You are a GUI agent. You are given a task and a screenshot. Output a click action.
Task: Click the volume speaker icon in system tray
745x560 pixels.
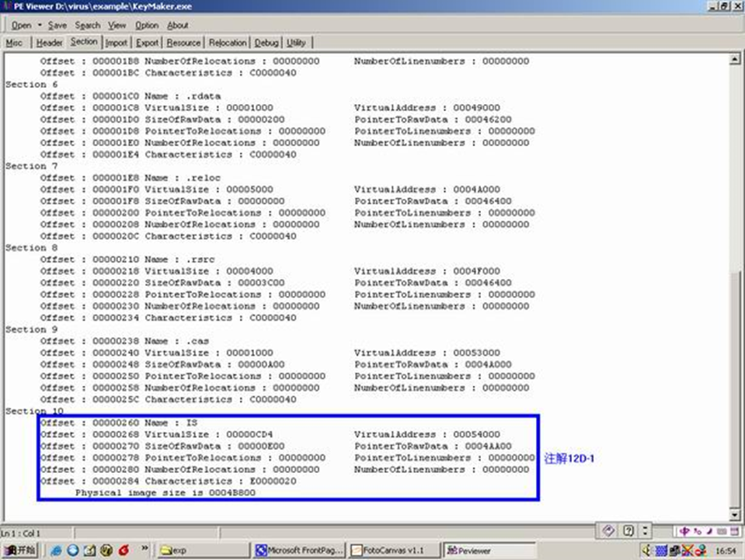pyautogui.click(x=646, y=549)
